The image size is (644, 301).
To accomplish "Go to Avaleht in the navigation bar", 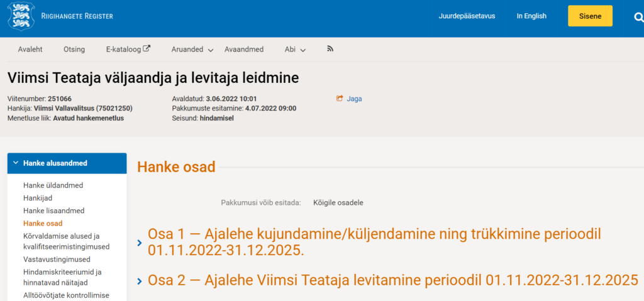I will tap(30, 49).
